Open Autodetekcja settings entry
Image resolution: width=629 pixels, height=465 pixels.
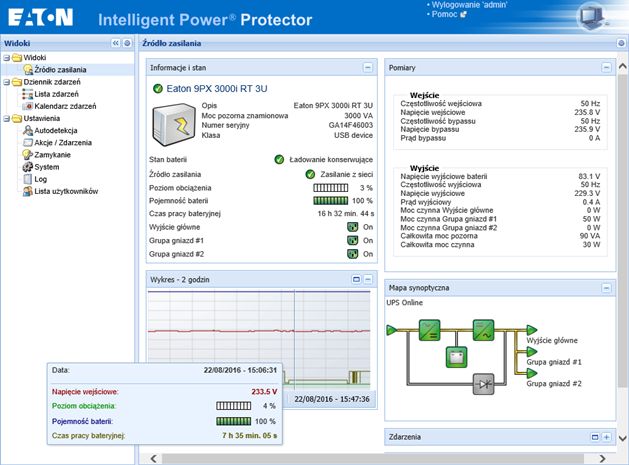pyautogui.click(x=56, y=130)
